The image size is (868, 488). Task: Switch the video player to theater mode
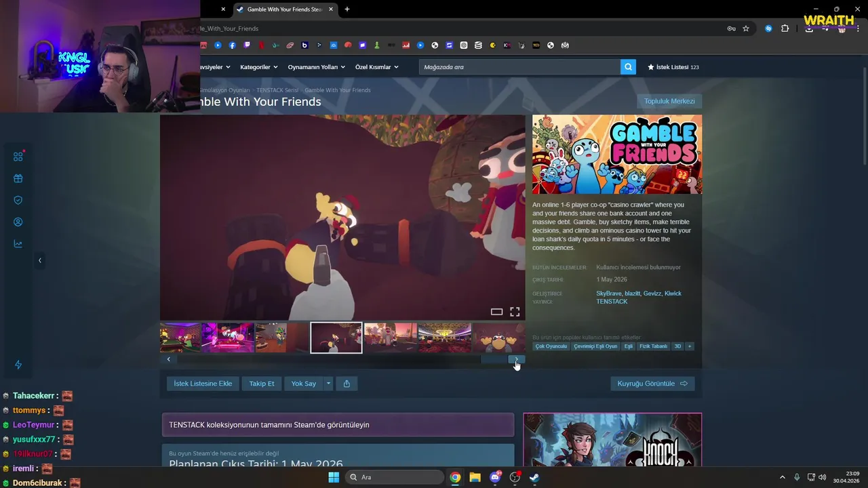pos(496,312)
